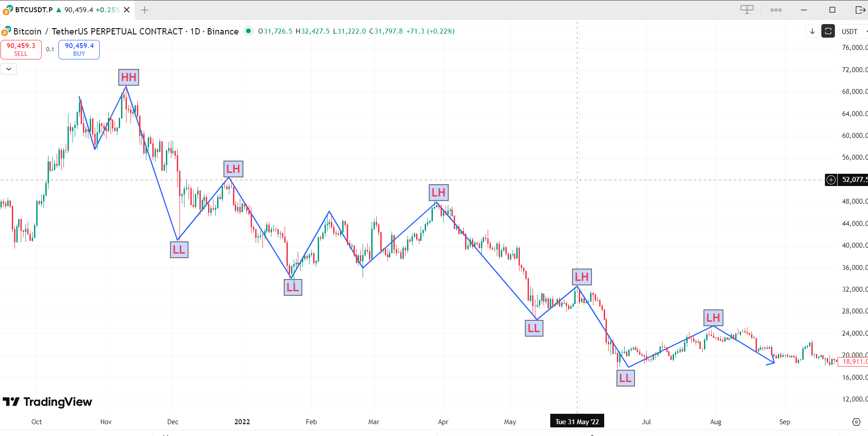Click the 0.1 order quantity field
The image size is (868, 436).
point(50,49)
